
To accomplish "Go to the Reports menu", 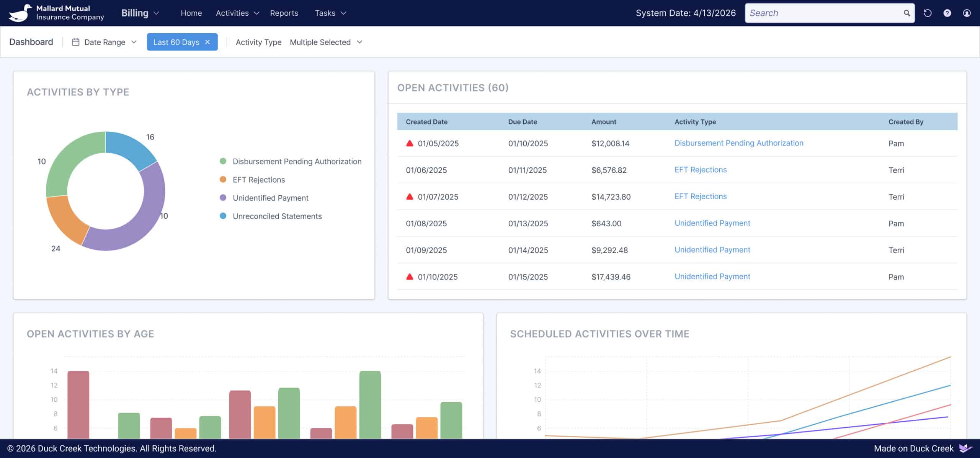I will 284,13.
